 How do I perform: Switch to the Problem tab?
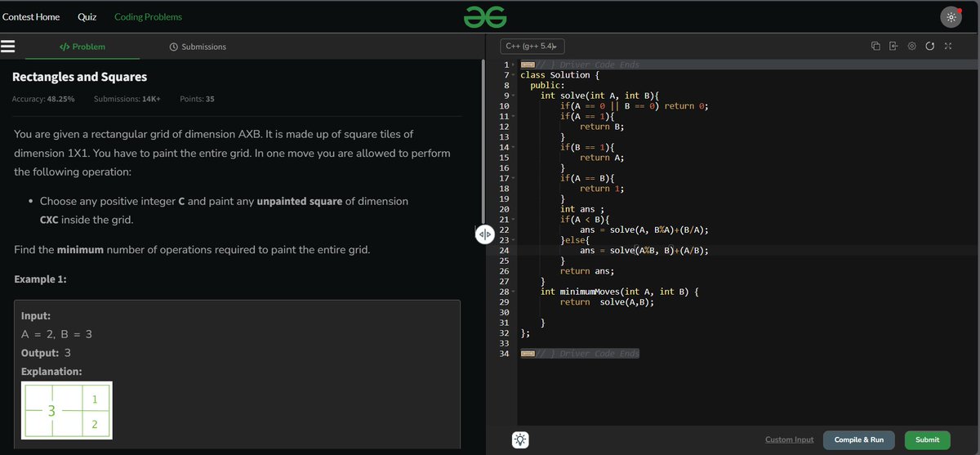coord(82,47)
